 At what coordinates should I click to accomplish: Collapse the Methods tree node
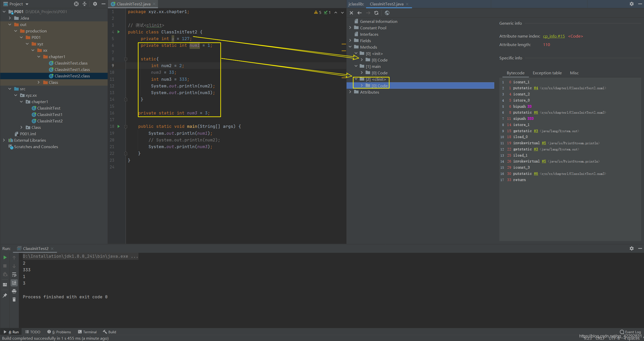pyautogui.click(x=350, y=47)
